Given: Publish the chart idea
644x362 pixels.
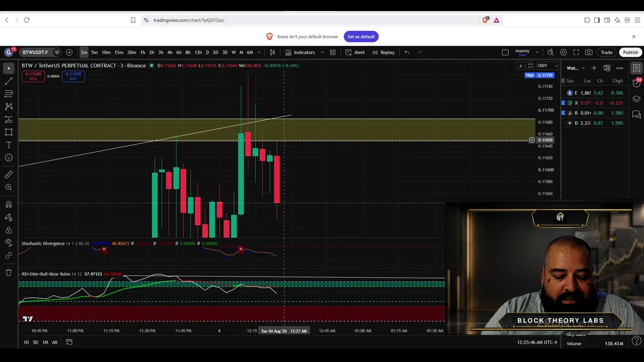Looking at the screenshot, I should (x=630, y=52).
